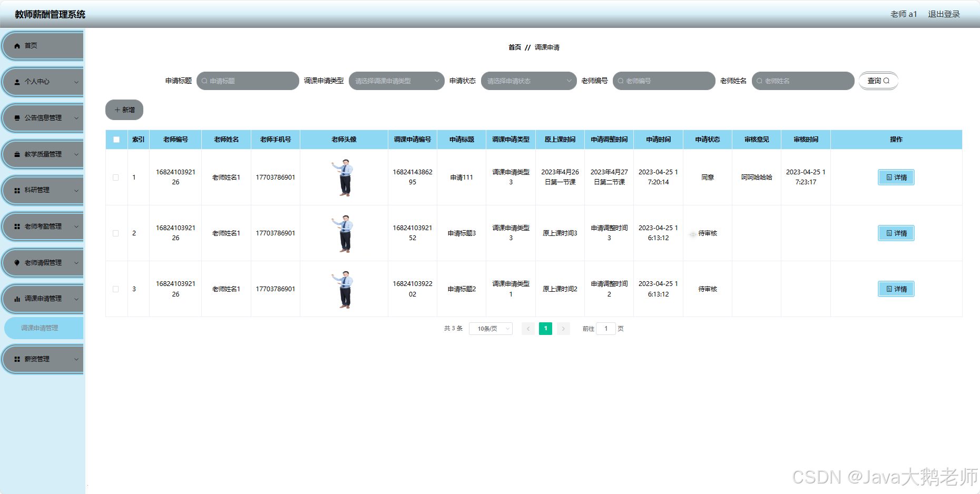Click page number 1 button

[x=545, y=329]
